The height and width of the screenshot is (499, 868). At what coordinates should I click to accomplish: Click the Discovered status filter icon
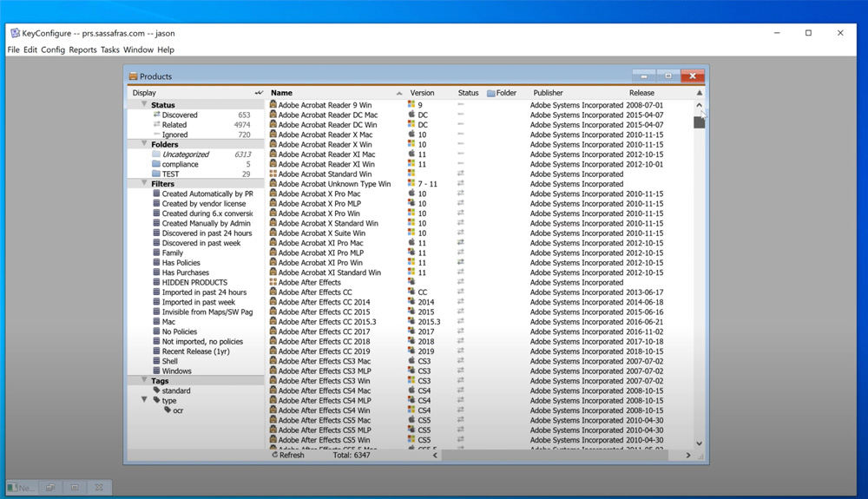(x=156, y=115)
